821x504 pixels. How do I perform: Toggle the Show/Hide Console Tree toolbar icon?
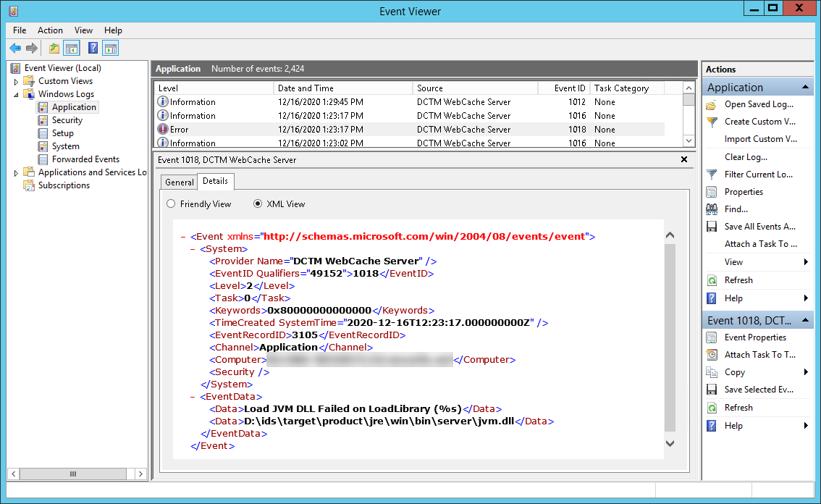(x=72, y=49)
